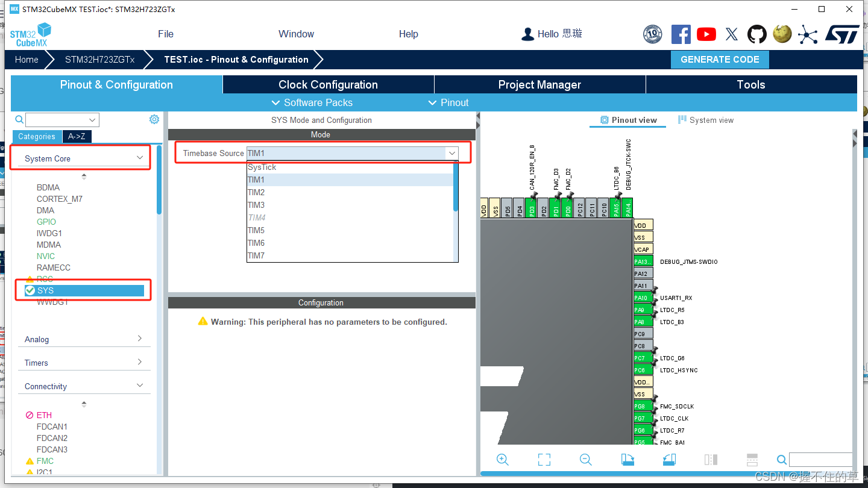The image size is (868, 488).
Task: Switch to Project Manager tab
Action: pos(539,84)
